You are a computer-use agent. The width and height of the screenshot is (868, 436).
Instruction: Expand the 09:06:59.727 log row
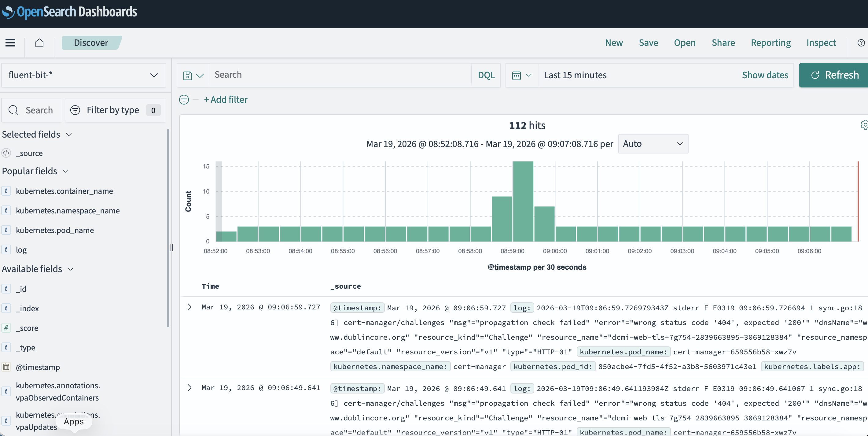(x=189, y=307)
